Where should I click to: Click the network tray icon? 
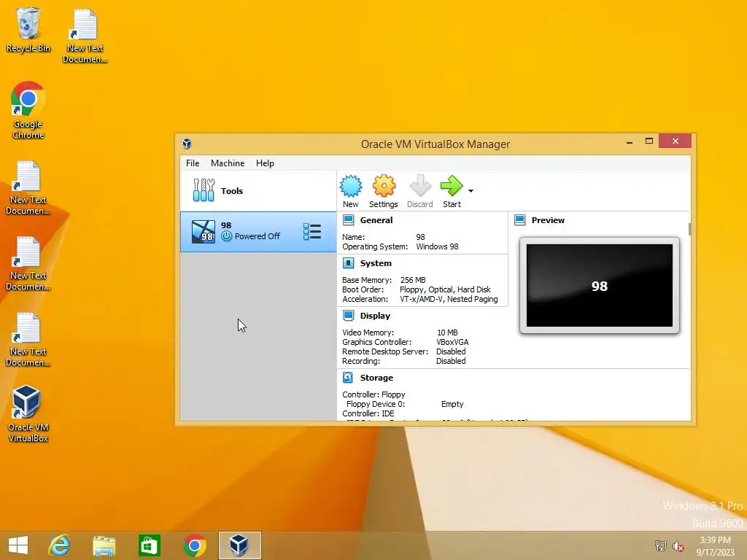click(x=660, y=545)
